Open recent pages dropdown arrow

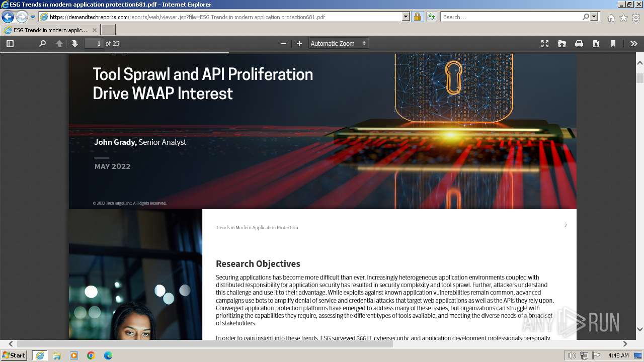[33, 17]
